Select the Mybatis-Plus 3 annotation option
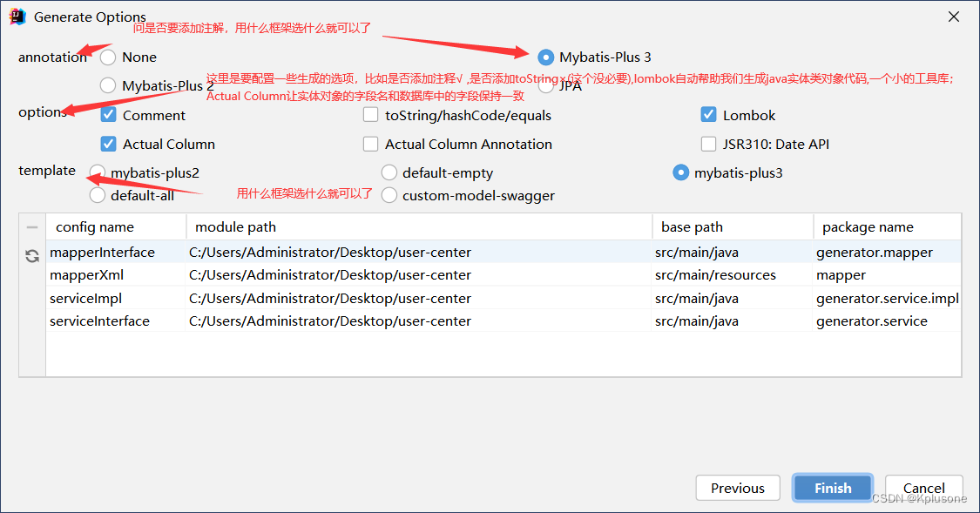This screenshot has width=980, height=513. tap(545, 57)
